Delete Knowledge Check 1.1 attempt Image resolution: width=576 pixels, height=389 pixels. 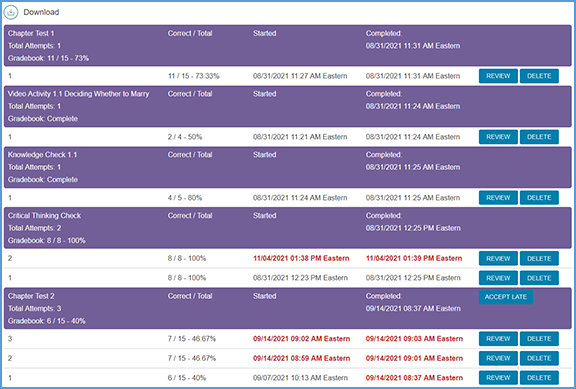click(539, 198)
